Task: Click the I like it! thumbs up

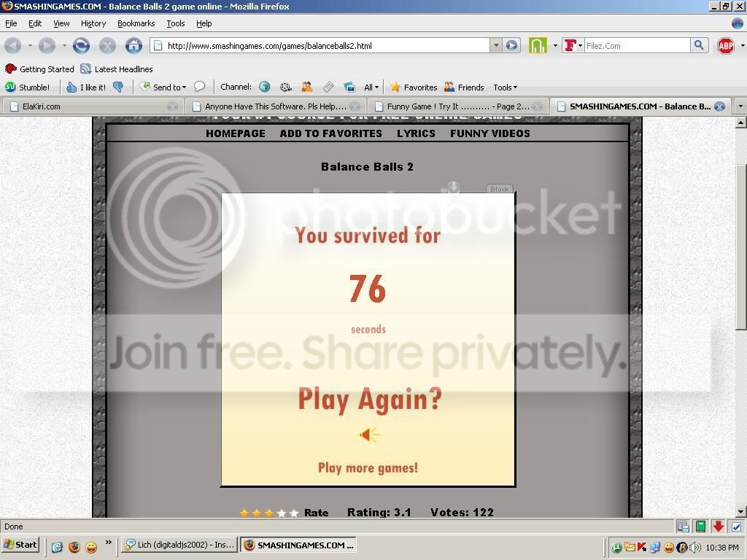Action: (x=86, y=87)
